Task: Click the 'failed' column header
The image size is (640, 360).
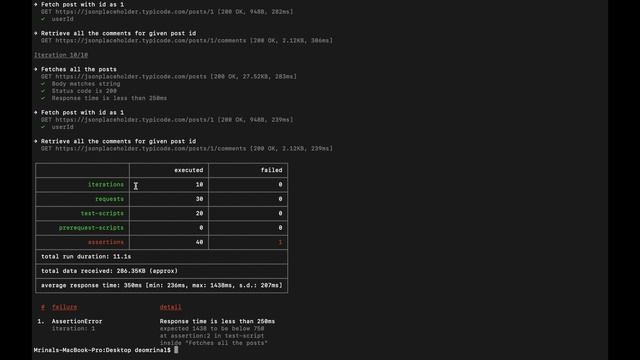Action: click(271, 170)
